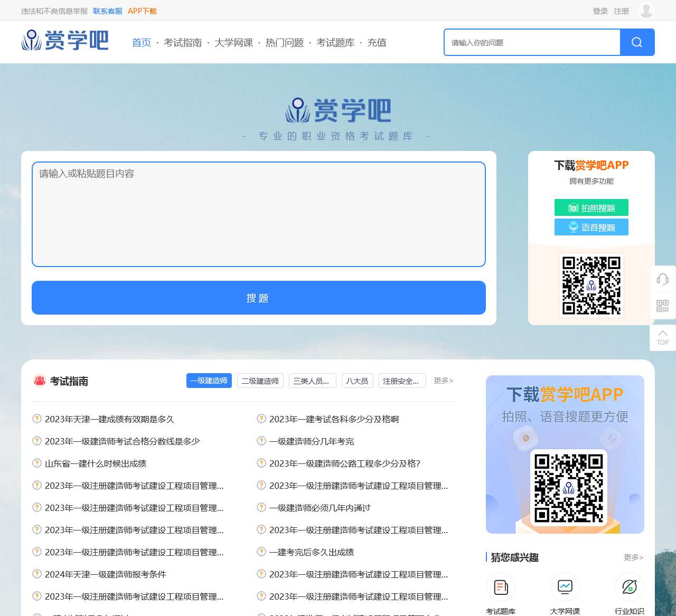The image size is (676, 616).
Task: Click the 语音搜题 blue button
Action: pos(591,227)
